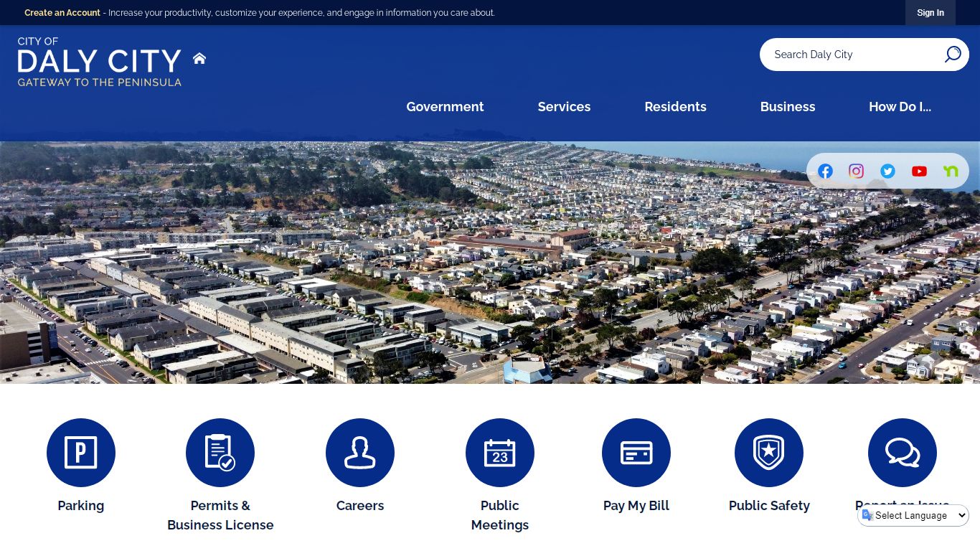The width and height of the screenshot is (980, 551).
Task: Open the Business menu
Action: 788,106
